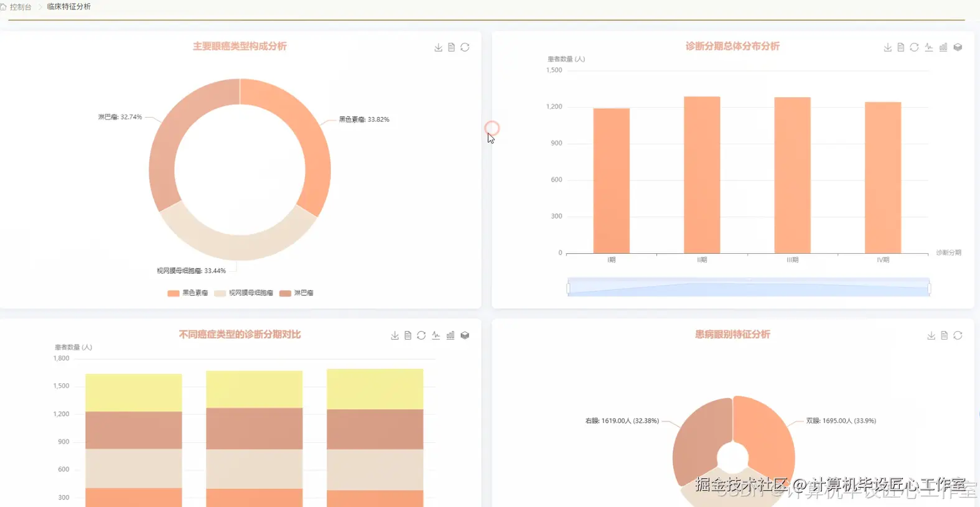Screen dimensions: 980x507
Task: Open data view for 主要眼癌类型构成分析 chart
Action: (x=452, y=47)
